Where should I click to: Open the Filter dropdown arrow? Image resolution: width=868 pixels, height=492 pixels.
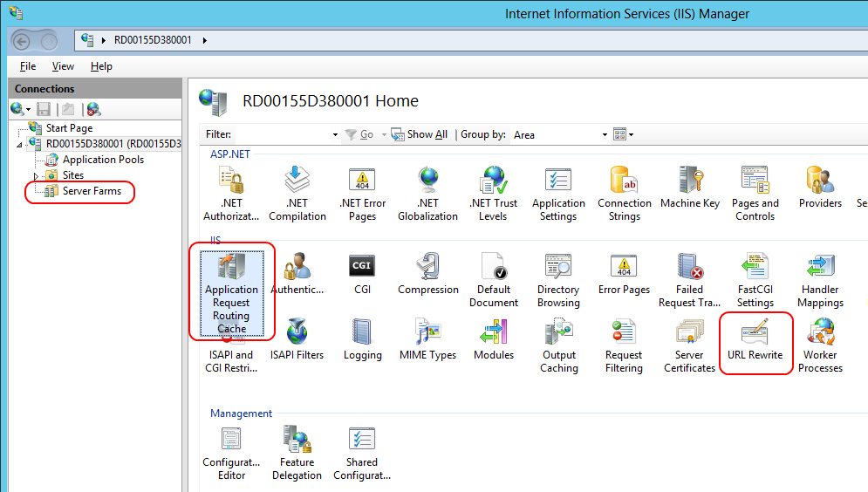335,134
